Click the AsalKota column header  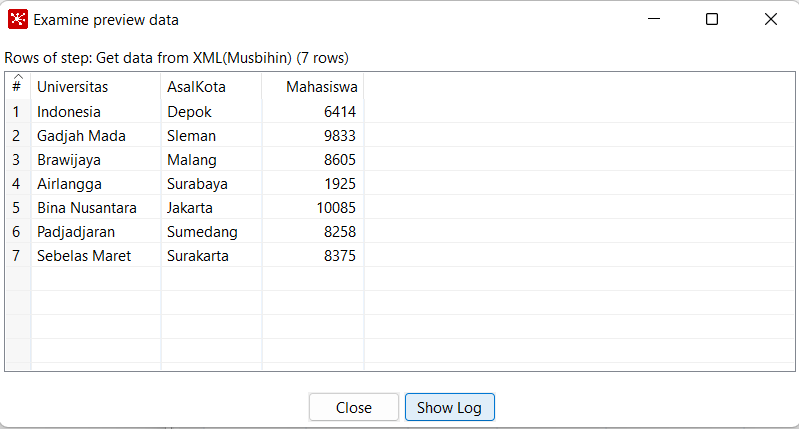click(x=211, y=87)
